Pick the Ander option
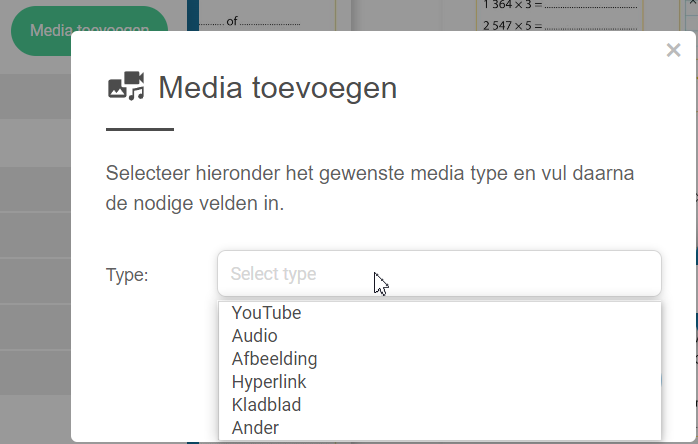 [255, 428]
